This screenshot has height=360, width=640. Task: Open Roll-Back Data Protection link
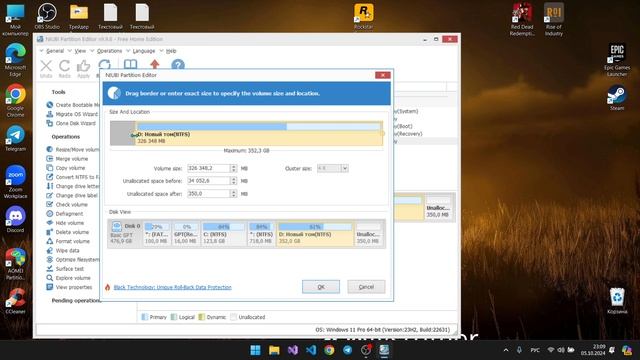tap(172, 287)
